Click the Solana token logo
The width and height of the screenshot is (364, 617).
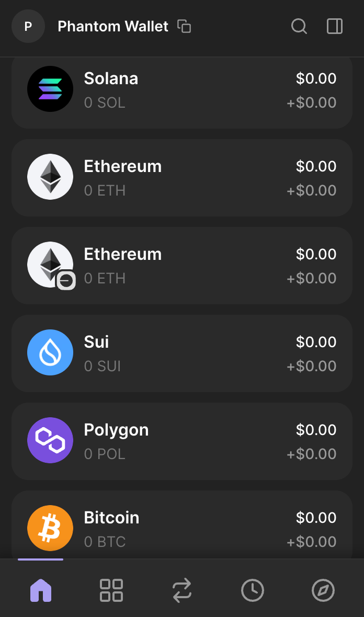coord(50,89)
